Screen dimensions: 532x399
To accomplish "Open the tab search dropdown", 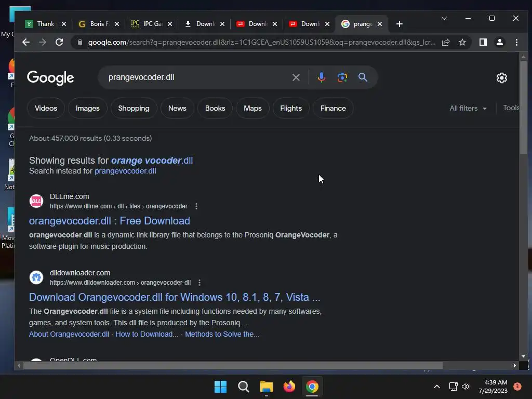I will 444,18.
